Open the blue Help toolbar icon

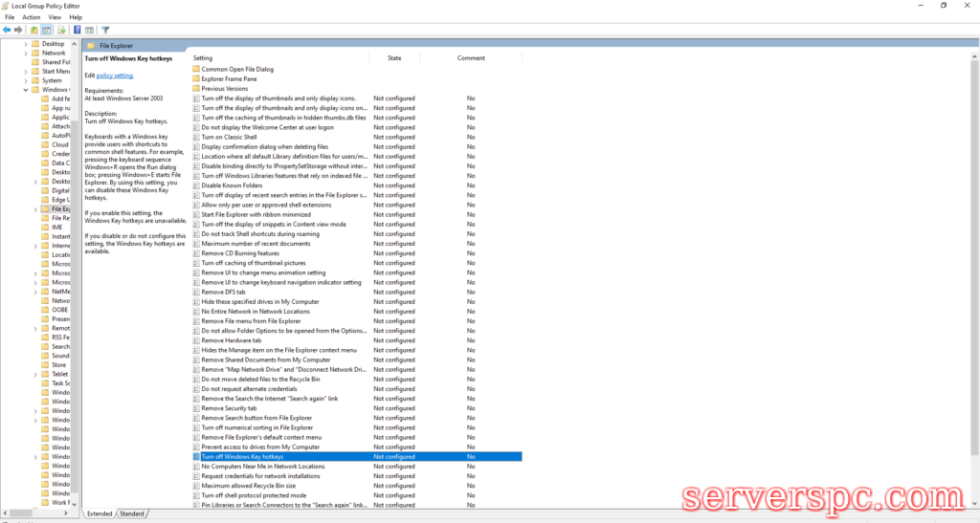click(77, 30)
